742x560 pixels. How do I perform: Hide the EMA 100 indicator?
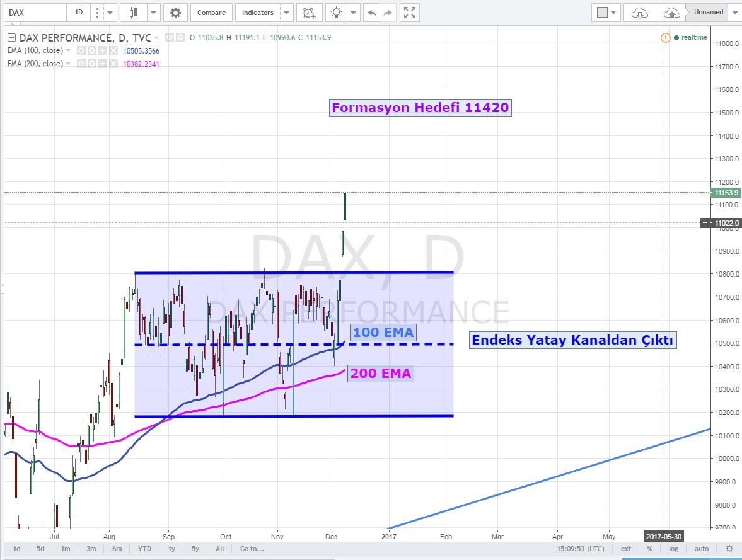pyautogui.click(x=81, y=50)
